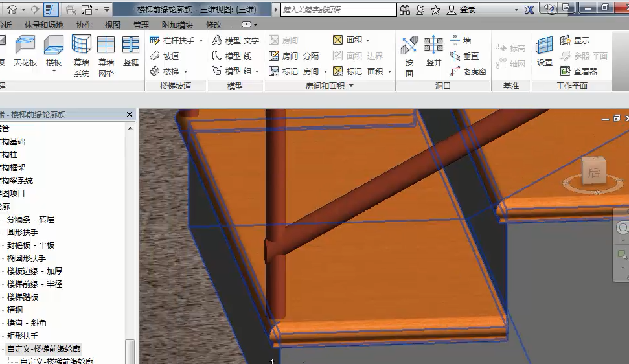Click the 竖井 shaft opening tool
The image size is (629, 364).
point(433,52)
